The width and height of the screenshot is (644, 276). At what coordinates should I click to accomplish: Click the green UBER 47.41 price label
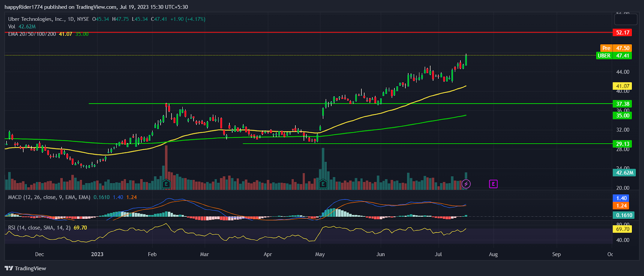point(614,56)
